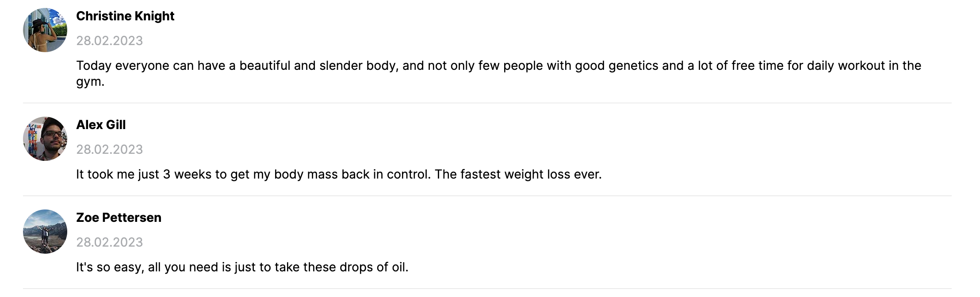The width and height of the screenshot is (980, 297).
Task: Click the comment starting "Today everyone can have"
Action: (499, 73)
